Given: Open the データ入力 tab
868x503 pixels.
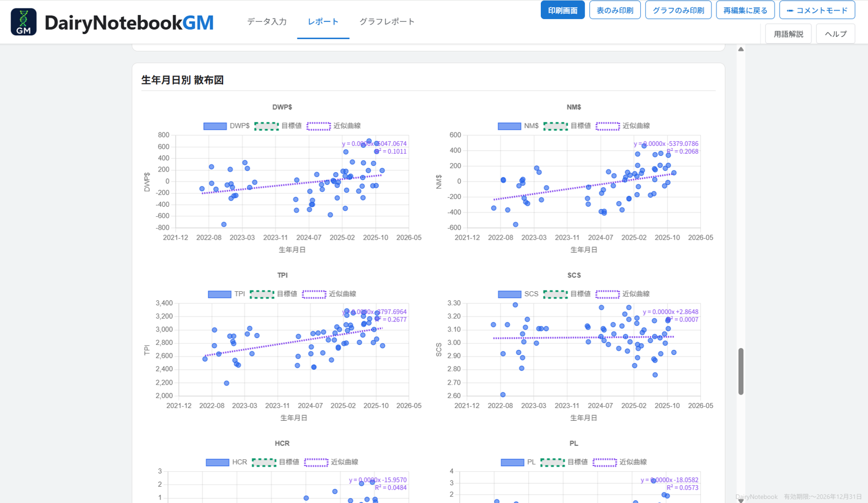Looking at the screenshot, I should (x=267, y=22).
